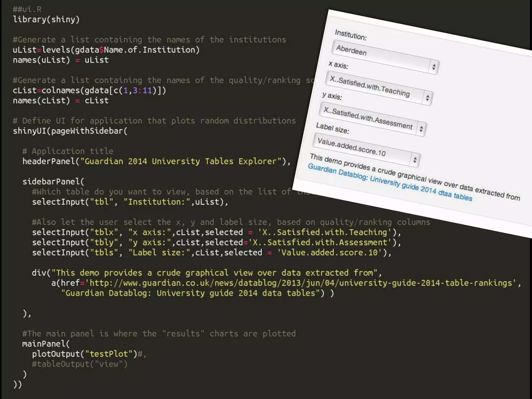The height and width of the screenshot is (399, 532).
Task: Click the up-down arrows on Aberdeen select
Action: (x=434, y=67)
